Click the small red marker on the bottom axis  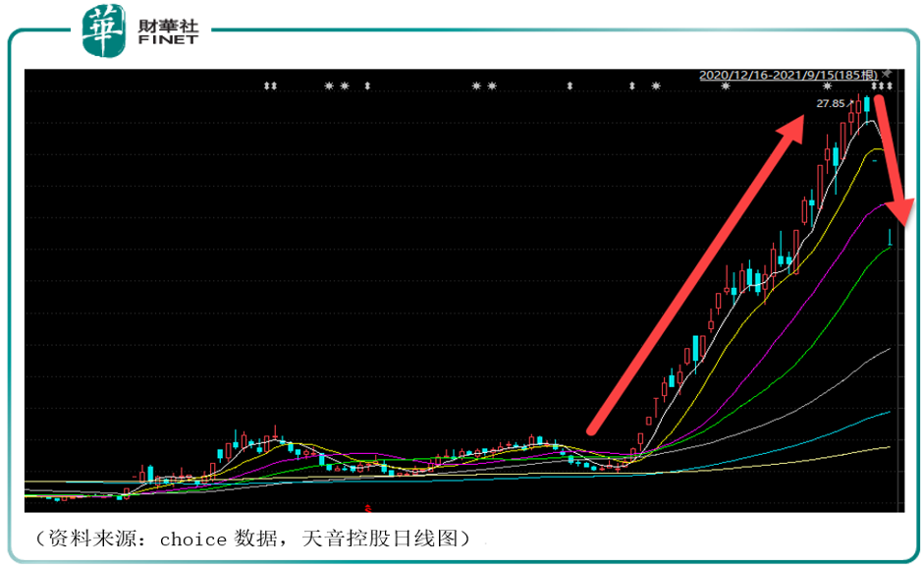pyautogui.click(x=367, y=508)
